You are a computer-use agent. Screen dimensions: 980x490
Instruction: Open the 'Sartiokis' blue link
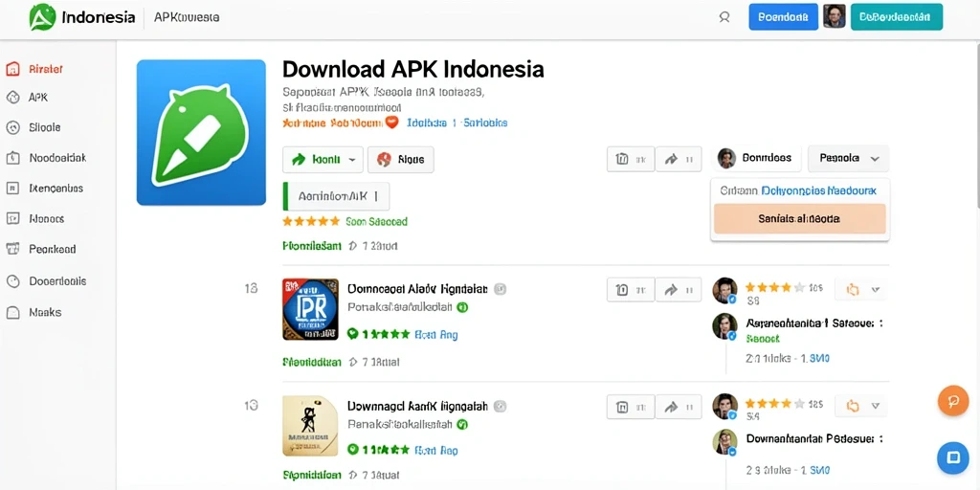485,123
